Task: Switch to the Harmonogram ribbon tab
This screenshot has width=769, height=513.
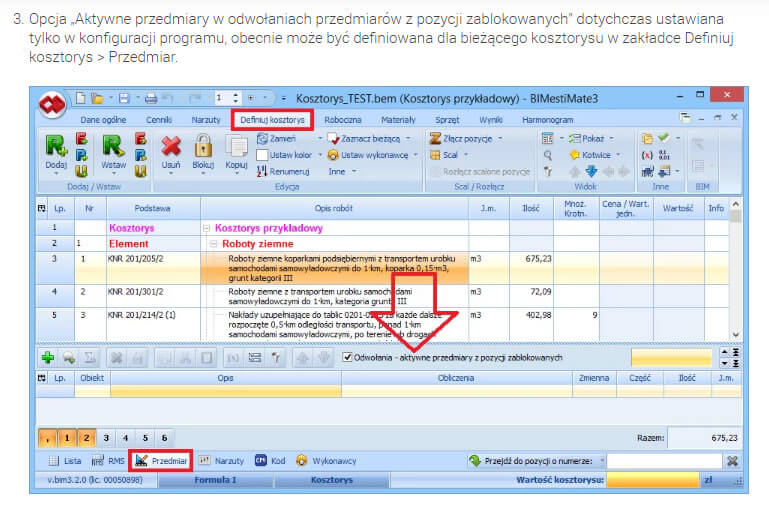Action: point(547,120)
